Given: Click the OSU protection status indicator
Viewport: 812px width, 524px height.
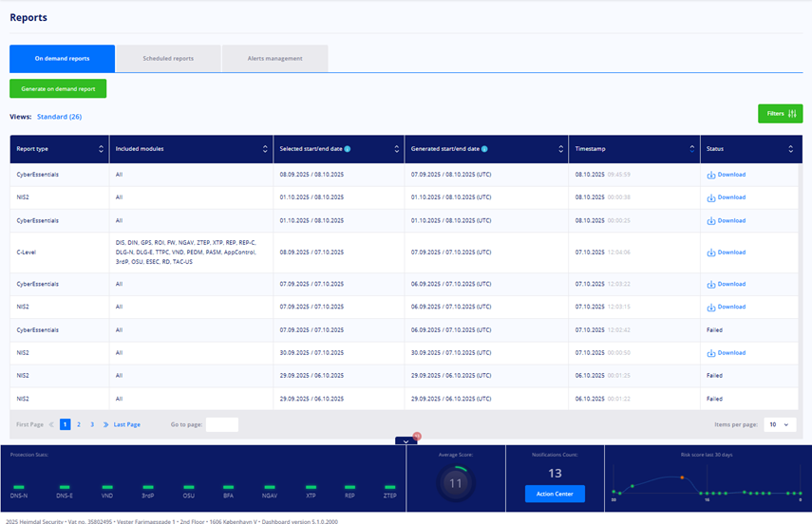Looking at the screenshot, I should (188, 487).
